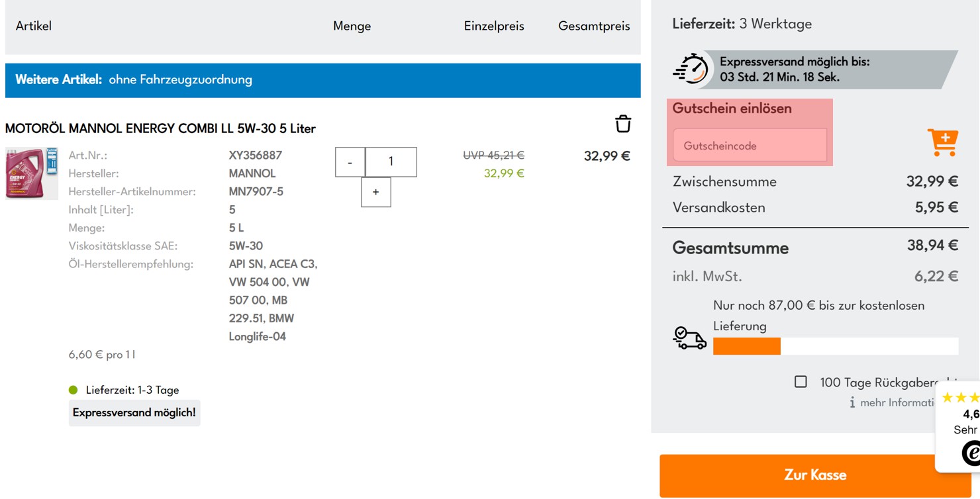
Task: Click the Gutschein einlösen heading
Action: point(732,109)
